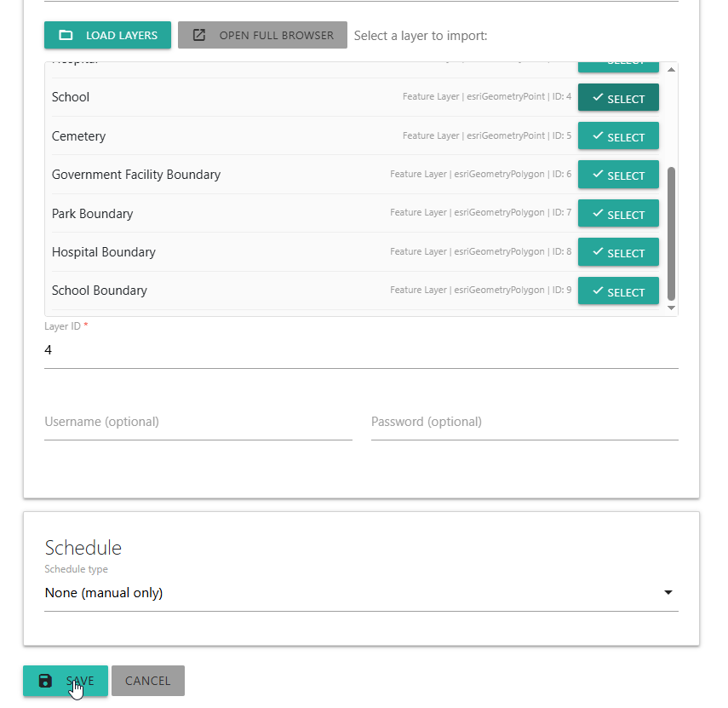Click the 'esriGeometryPoint | ID: 5' metadata text
The height and width of the screenshot is (708, 728).
pos(519,135)
